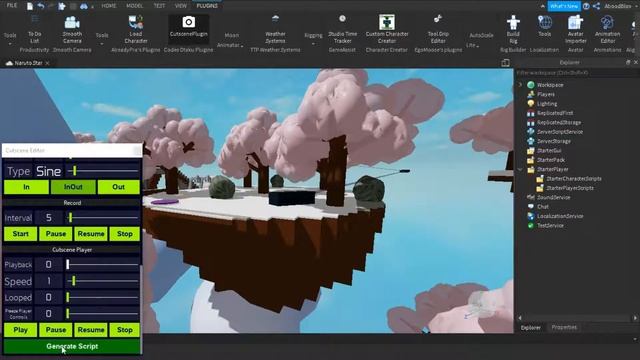
Task: Collapse the StarterPlayer tree node
Action: 520,169
